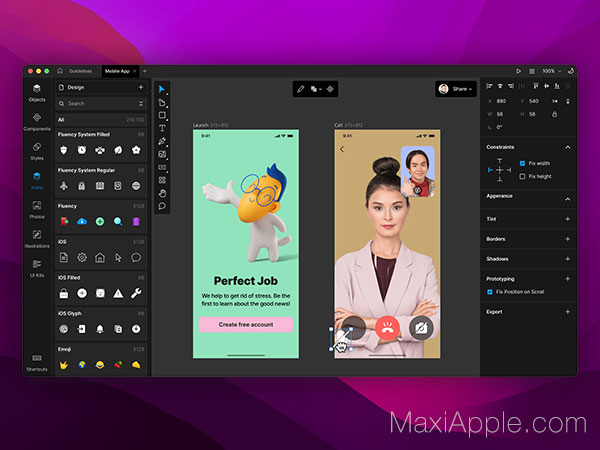Click the Create free account button
Screen dimensions: 600x450
coord(246,324)
